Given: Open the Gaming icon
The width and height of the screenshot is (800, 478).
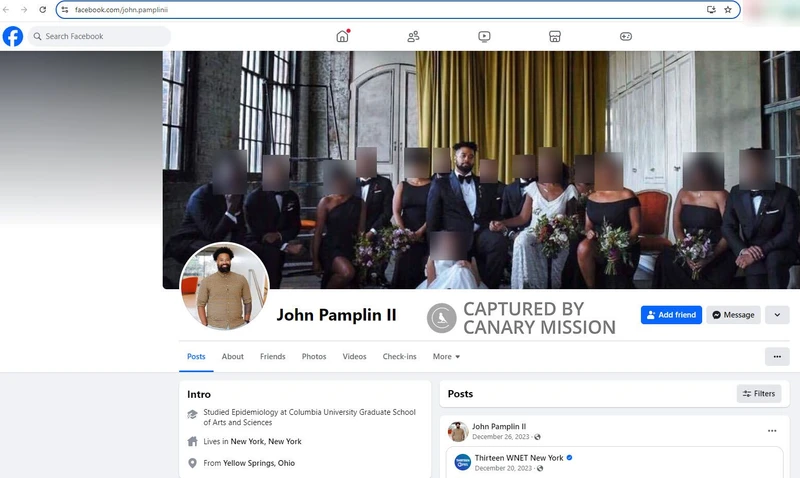Looking at the screenshot, I should 626,36.
